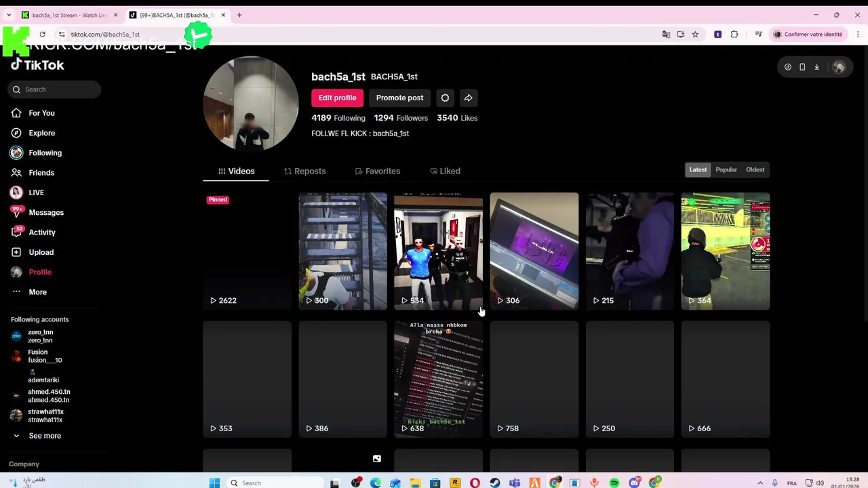Open the top-right profile avatar menu
The width and height of the screenshot is (868, 488).
(839, 67)
